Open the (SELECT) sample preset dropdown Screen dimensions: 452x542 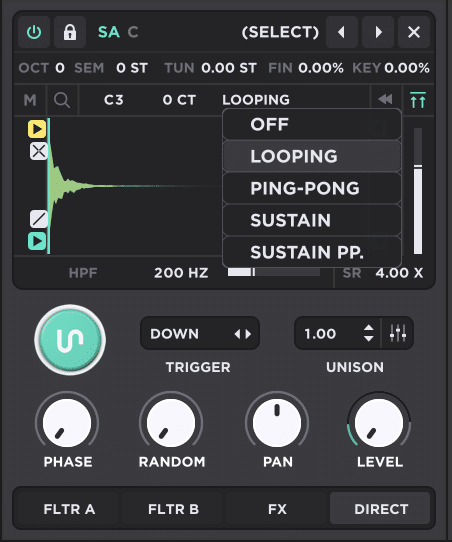tap(280, 32)
